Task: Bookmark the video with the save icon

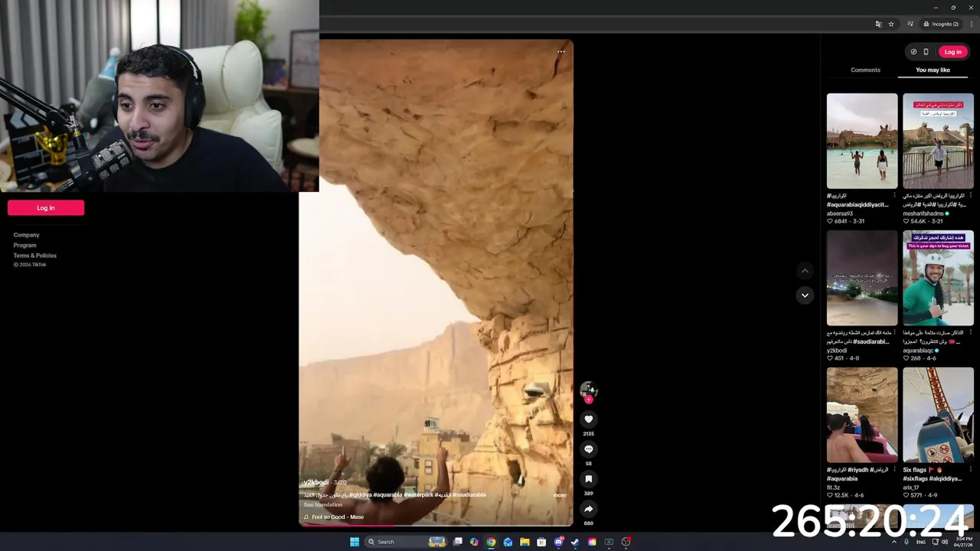Action: [588, 479]
